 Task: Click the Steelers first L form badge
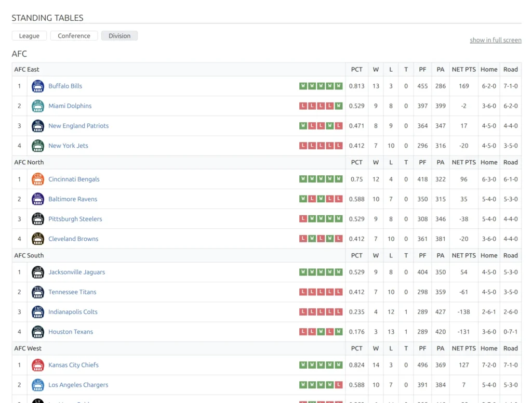pos(303,218)
